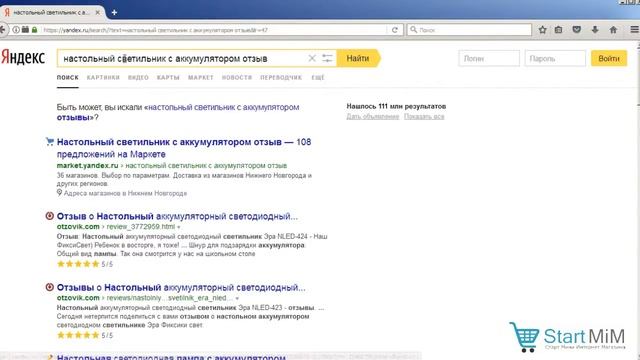Open the bookmarks library icon in toolbar
Image resolution: width=640 pixels, height=360 pixels.
point(558,30)
